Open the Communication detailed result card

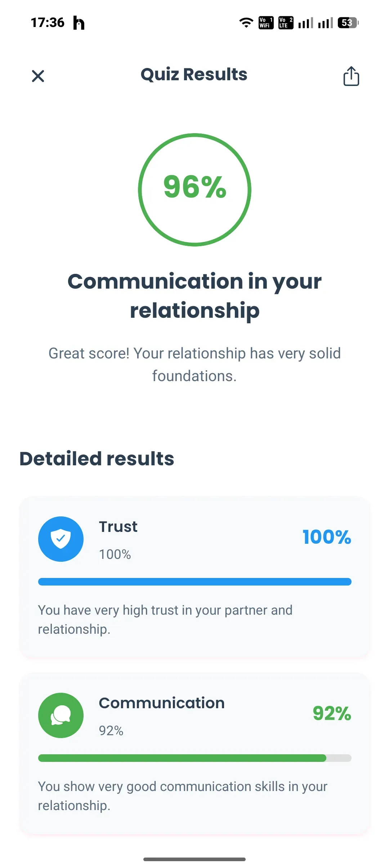194,754
